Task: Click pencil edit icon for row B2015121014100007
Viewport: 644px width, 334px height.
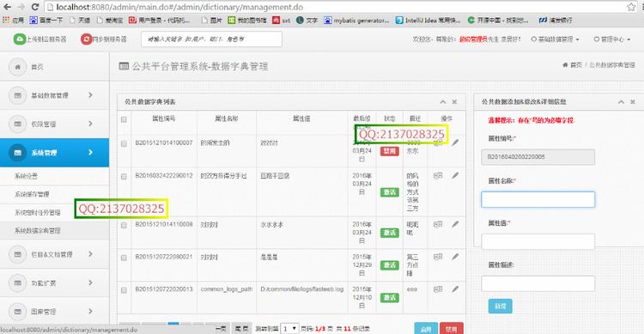Action: 455,143
